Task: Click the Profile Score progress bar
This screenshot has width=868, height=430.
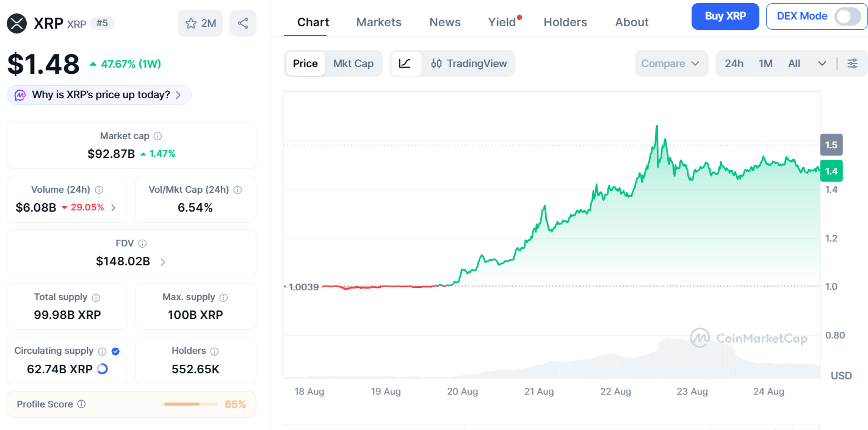Action: tap(190, 404)
